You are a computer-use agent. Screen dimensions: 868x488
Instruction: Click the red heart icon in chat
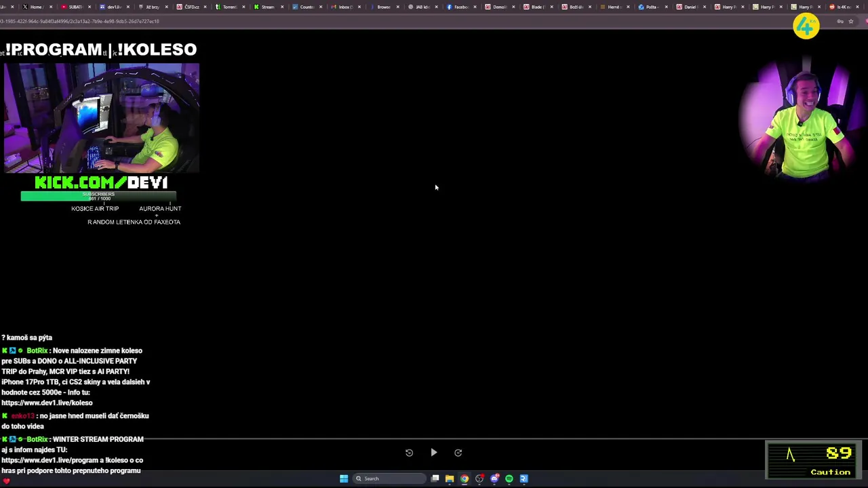(x=6, y=481)
